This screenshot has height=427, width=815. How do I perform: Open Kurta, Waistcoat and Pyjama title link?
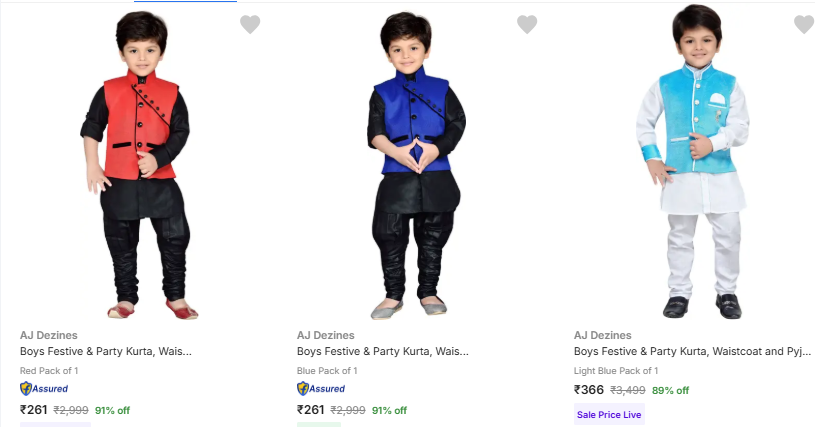(692, 352)
